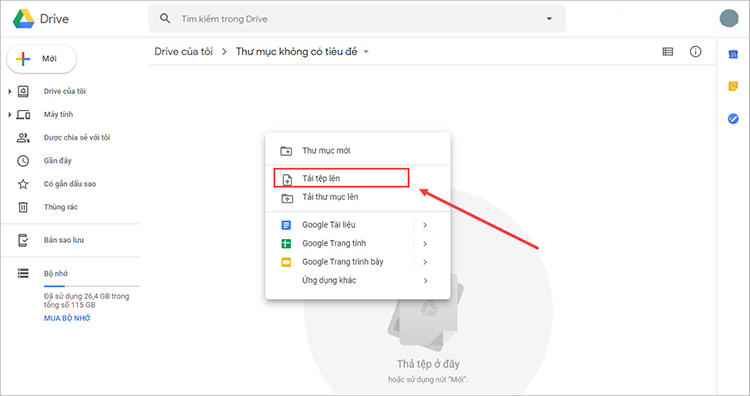Select 'Ứng dụng khác' menu entry

click(x=358, y=280)
